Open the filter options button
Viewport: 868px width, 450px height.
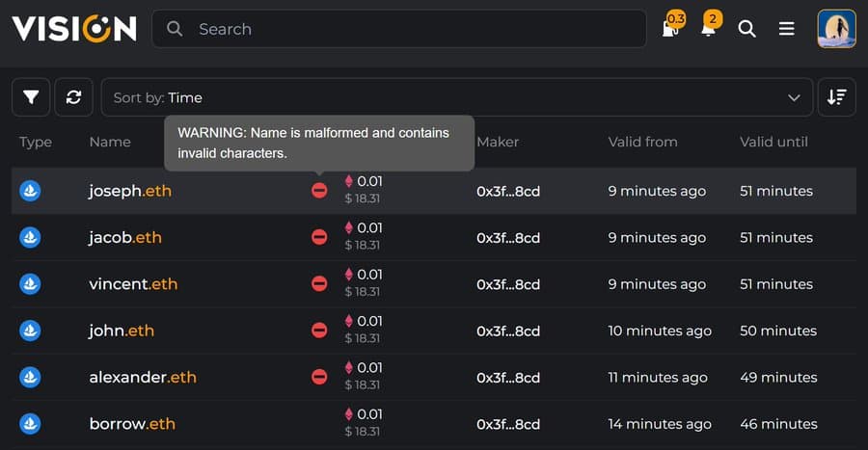(x=31, y=97)
